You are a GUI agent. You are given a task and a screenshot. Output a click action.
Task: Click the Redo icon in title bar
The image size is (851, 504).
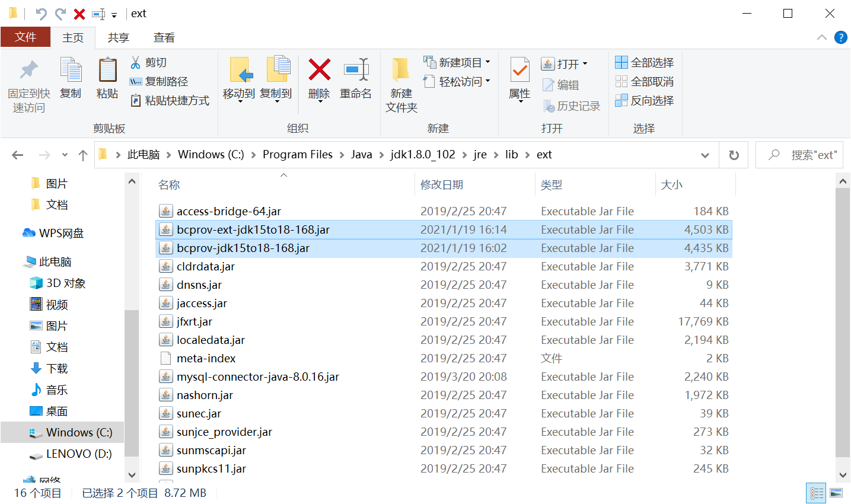coord(60,14)
